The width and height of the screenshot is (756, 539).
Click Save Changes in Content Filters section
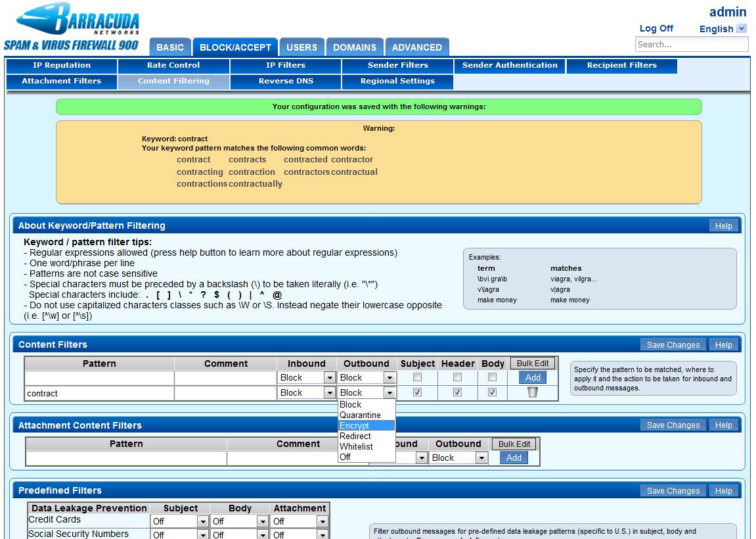(x=673, y=345)
